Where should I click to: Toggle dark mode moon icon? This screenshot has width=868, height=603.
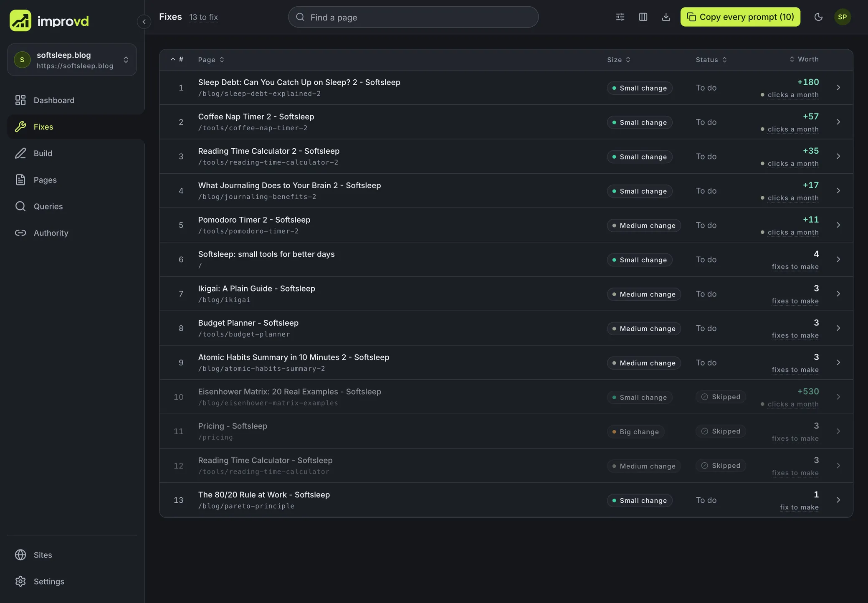(x=819, y=17)
